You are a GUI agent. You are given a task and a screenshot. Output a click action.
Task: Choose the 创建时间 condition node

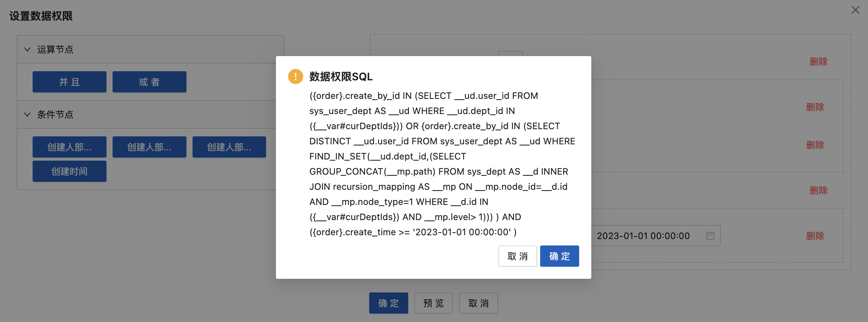point(69,171)
